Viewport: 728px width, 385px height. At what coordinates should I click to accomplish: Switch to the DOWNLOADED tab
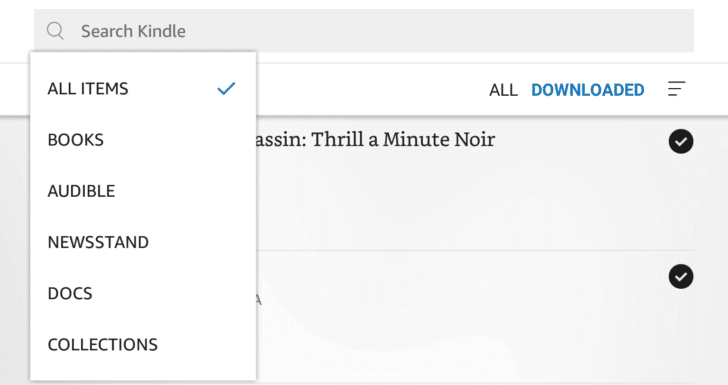(x=587, y=90)
